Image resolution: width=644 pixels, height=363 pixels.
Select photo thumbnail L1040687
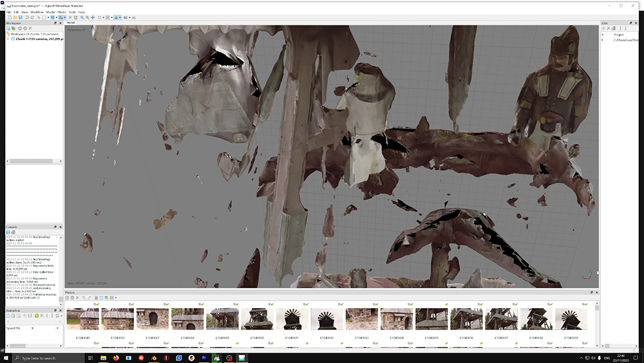(x=153, y=320)
